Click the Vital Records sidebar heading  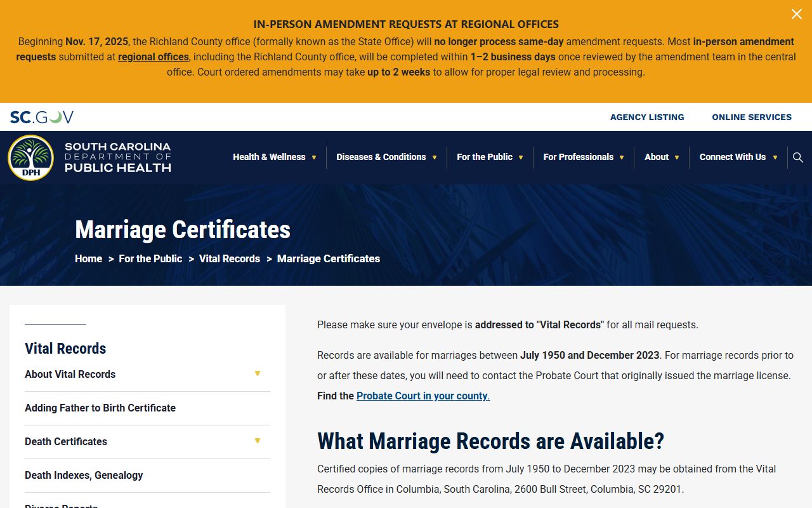65,348
